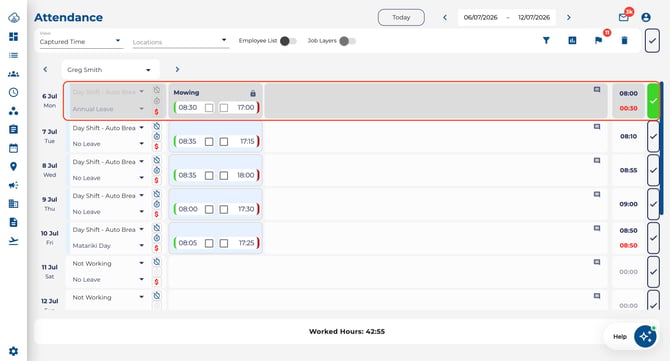Open the 9 Jul No Leave dropdown
670x361 pixels.
109,211
